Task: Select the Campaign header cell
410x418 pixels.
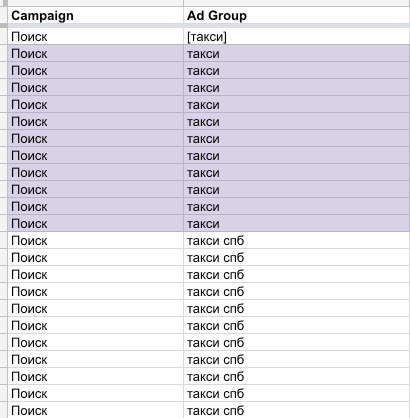Action: [x=95, y=15]
